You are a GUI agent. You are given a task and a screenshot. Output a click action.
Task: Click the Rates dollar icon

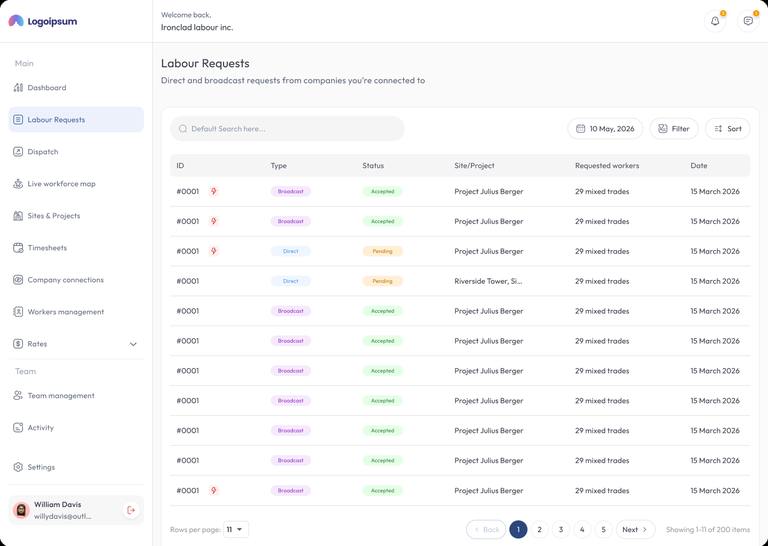coord(18,344)
